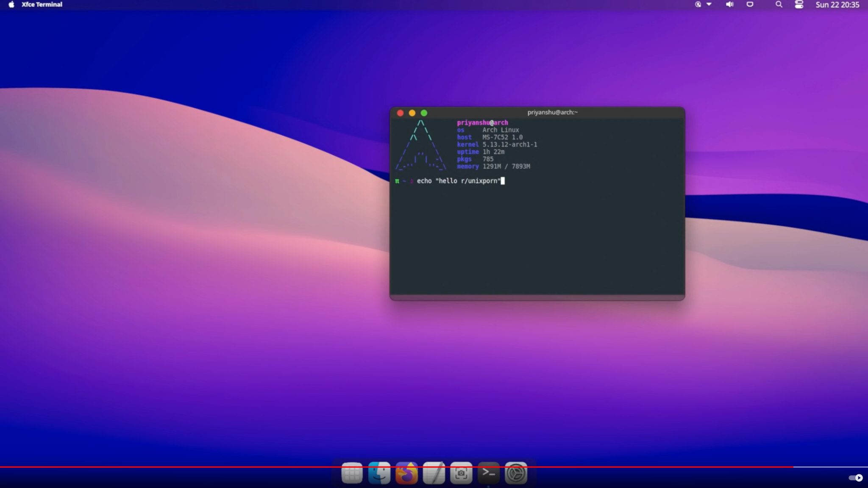Click the network status icon in tray
868x488 pixels.
698,5
